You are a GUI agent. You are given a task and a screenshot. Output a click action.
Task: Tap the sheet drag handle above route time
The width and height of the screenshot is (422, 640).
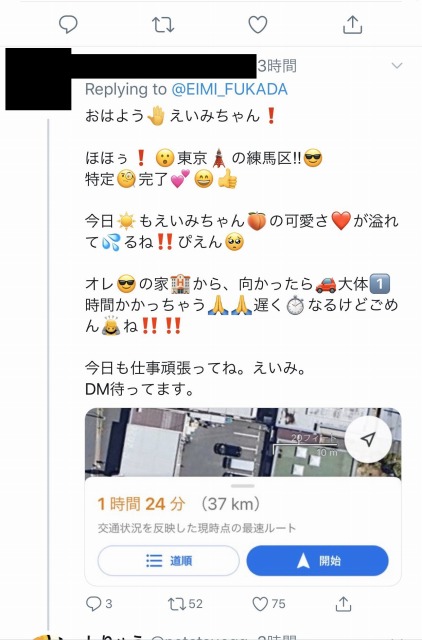(243, 486)
